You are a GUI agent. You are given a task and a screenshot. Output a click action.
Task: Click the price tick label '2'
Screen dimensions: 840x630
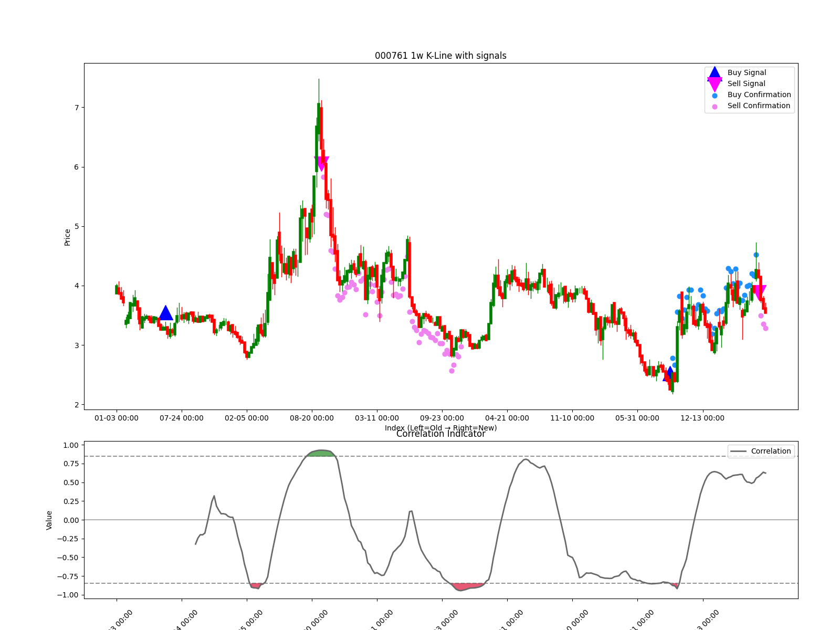tap(77, 405)
